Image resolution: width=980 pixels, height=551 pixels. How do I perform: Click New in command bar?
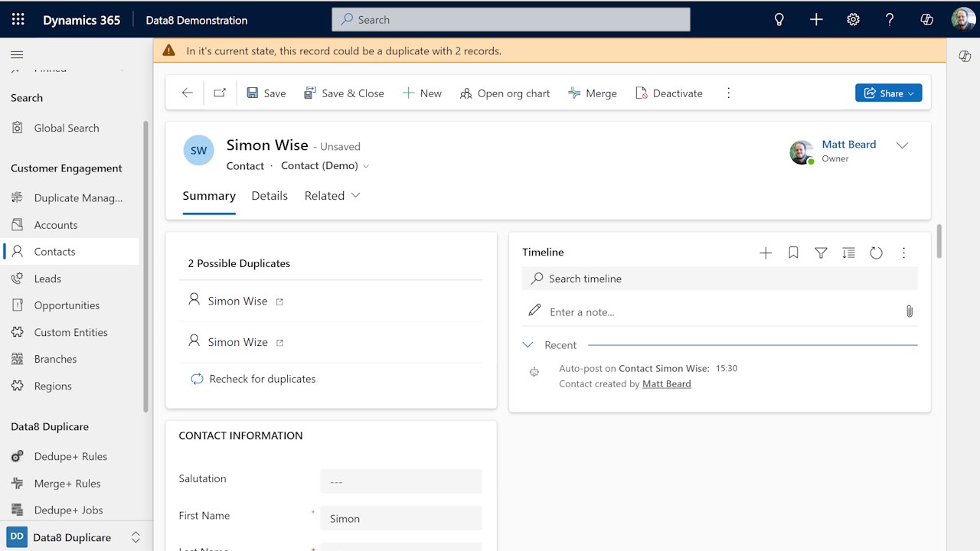coord(422,93)
